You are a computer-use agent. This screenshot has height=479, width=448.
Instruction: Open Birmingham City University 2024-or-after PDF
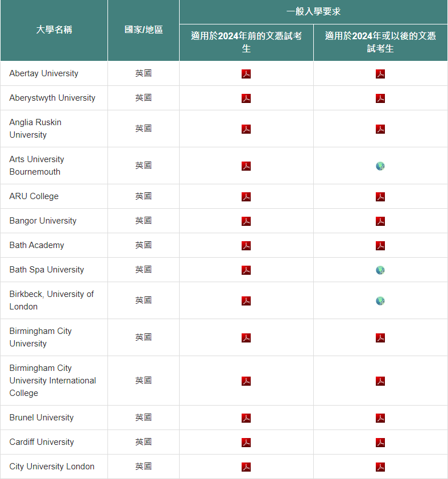pos(380,338)
